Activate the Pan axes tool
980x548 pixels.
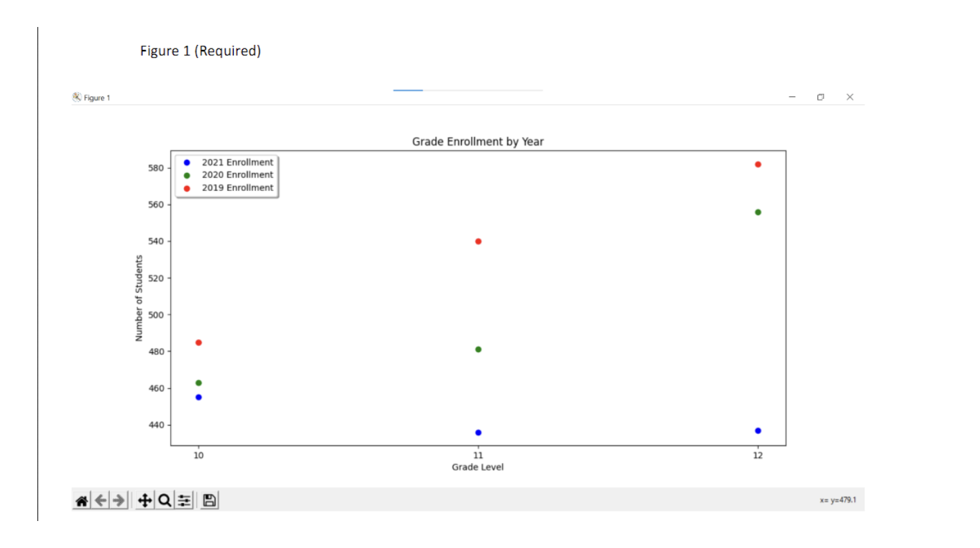point(145,500)
